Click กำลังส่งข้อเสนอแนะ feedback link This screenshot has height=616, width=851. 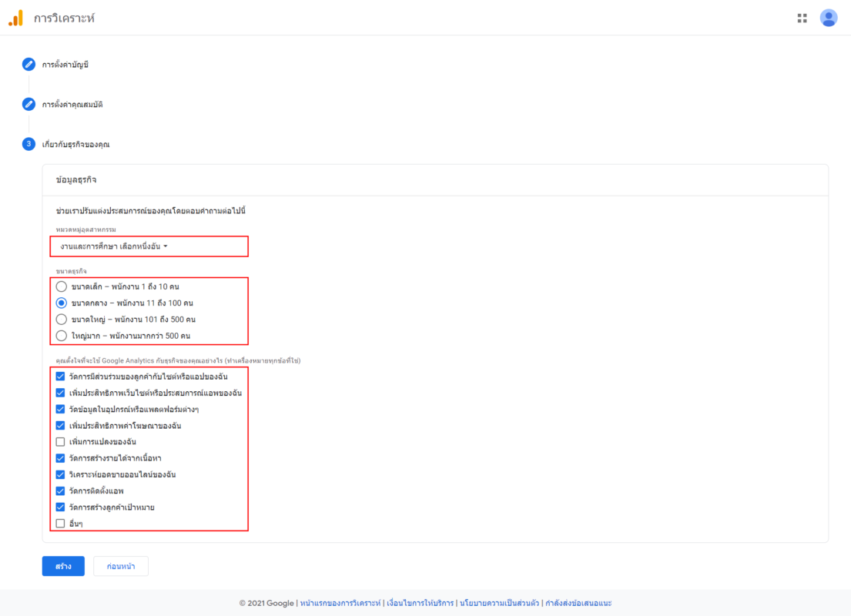point(578,603)
